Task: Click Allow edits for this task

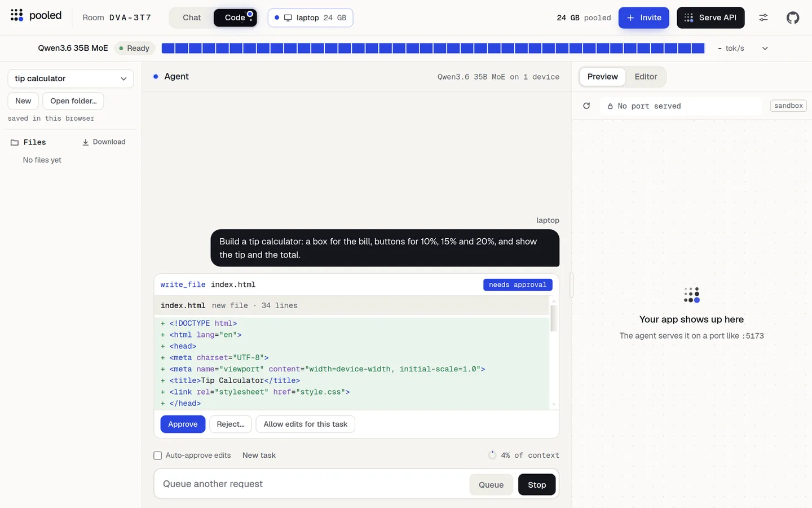Action: click(x=306, y=424)
